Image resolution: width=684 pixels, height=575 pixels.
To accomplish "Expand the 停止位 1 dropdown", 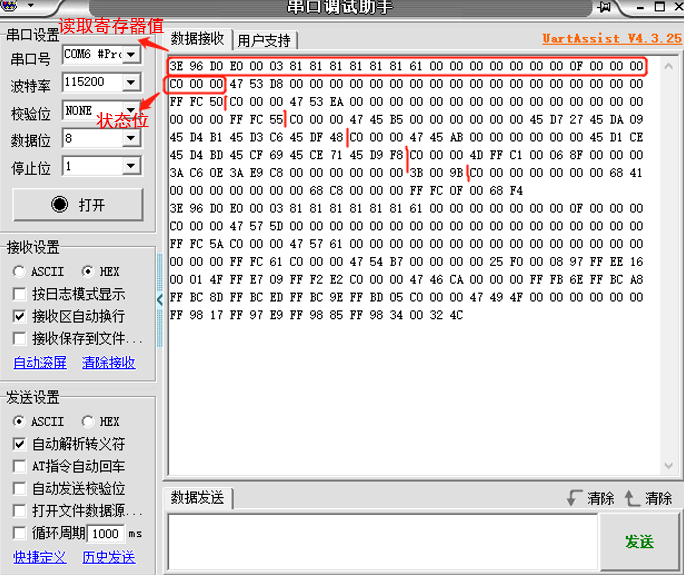I will (131, 166).
